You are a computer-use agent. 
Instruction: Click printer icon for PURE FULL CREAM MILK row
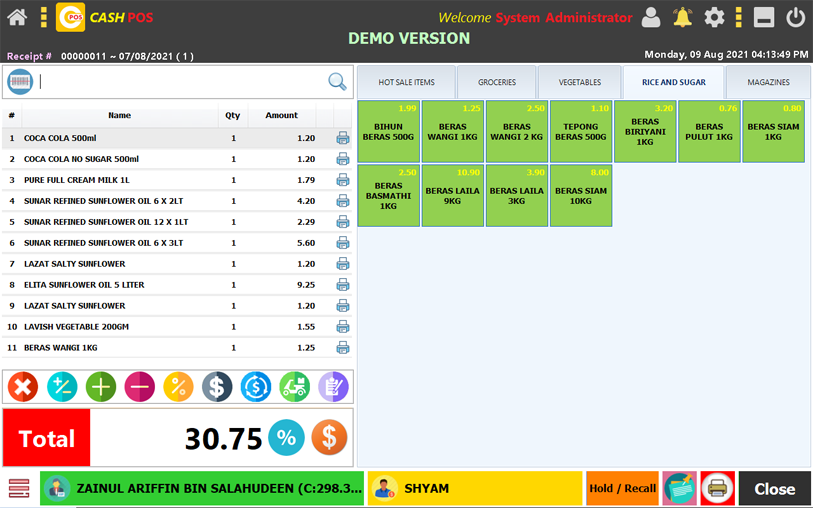(343, 180)
